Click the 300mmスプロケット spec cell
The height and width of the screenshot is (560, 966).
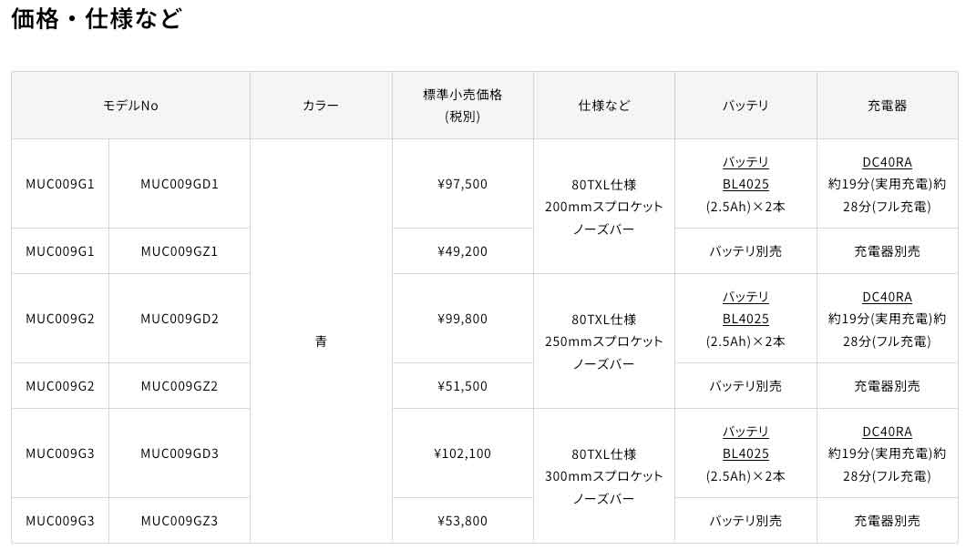pyautogui.click(x=603, y=475)
